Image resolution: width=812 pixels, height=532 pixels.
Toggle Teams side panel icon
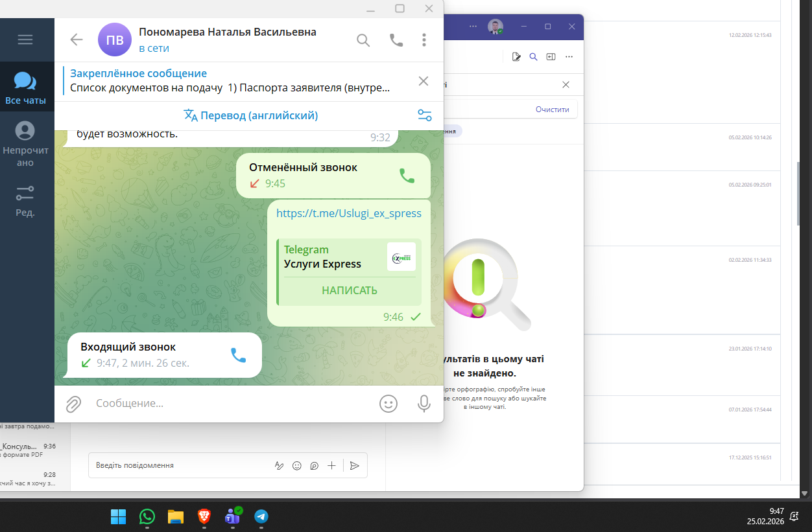coord(551,57)
